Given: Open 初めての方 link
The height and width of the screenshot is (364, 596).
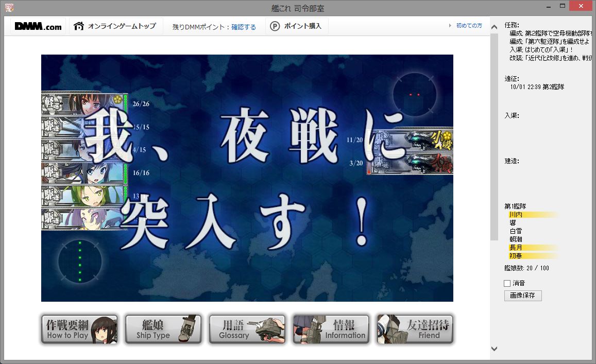Looking at the screenshot, I should point(469,25).
